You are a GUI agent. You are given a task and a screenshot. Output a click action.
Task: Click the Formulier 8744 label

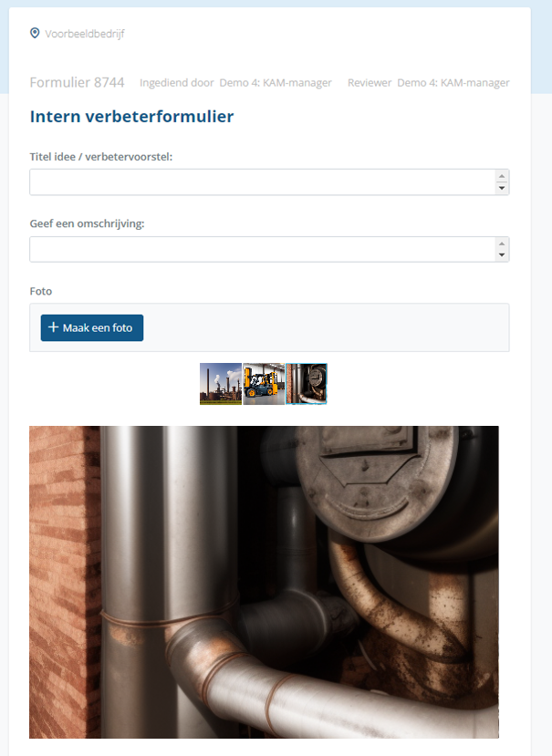[x=78, y=82]
